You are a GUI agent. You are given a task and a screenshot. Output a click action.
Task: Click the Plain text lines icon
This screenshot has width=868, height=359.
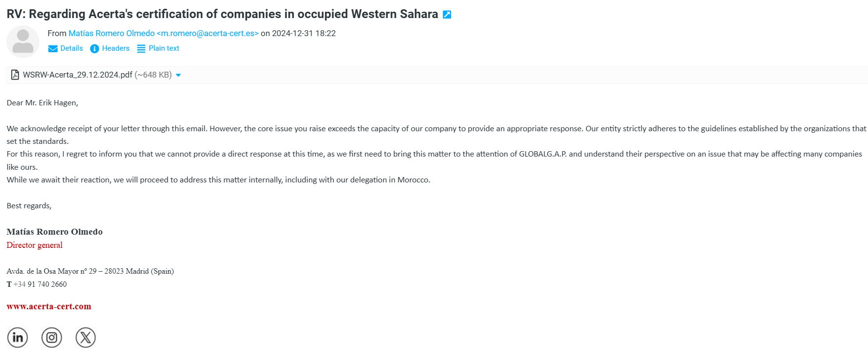click(141, 49)
